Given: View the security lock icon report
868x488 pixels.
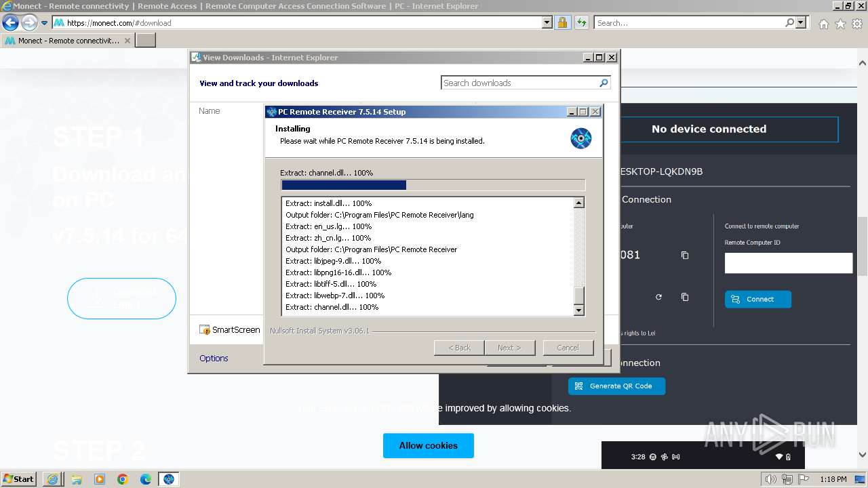Looking at the screenshot, I should click(x=562, y=22).
